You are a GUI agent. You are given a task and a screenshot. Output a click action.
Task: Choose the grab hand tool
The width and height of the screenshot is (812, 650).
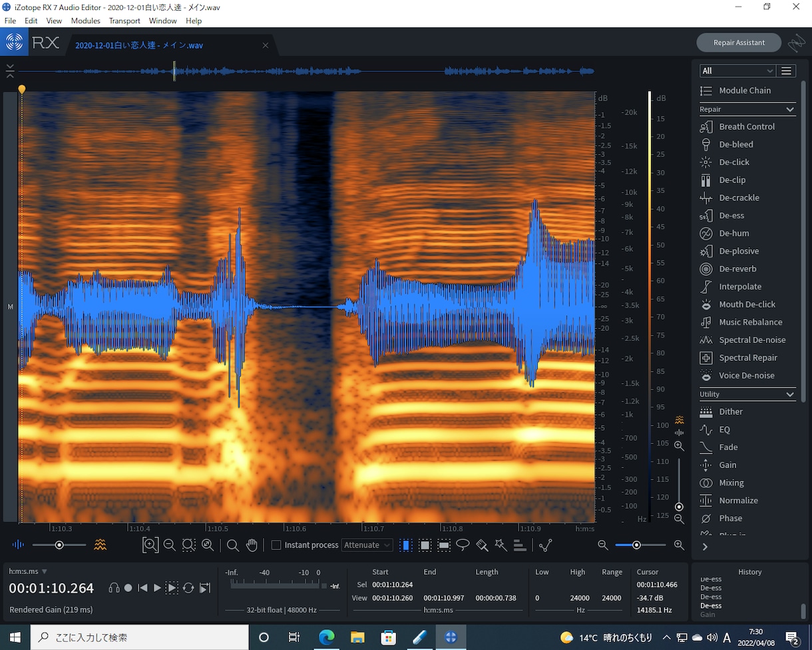252,545
